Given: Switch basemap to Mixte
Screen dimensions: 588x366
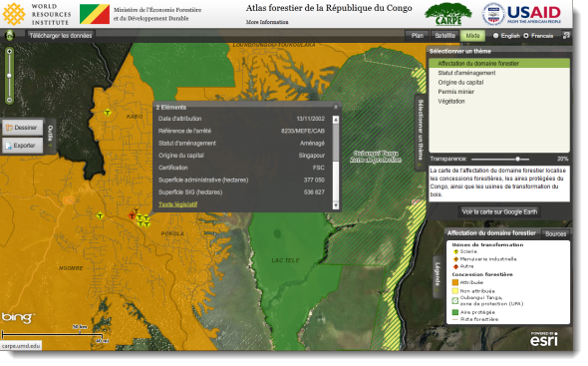Looking at the screenshot, I should (x=472, y=36).
